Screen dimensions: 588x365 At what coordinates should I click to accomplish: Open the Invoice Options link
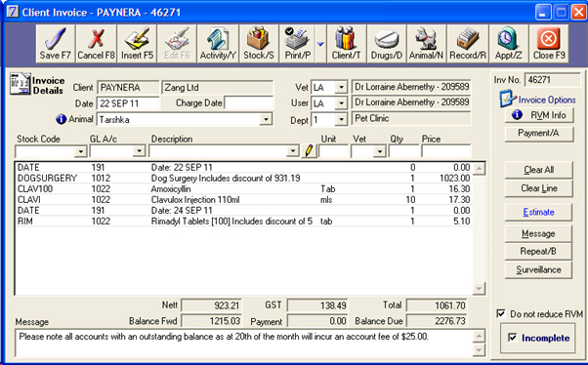coord(547,100)
